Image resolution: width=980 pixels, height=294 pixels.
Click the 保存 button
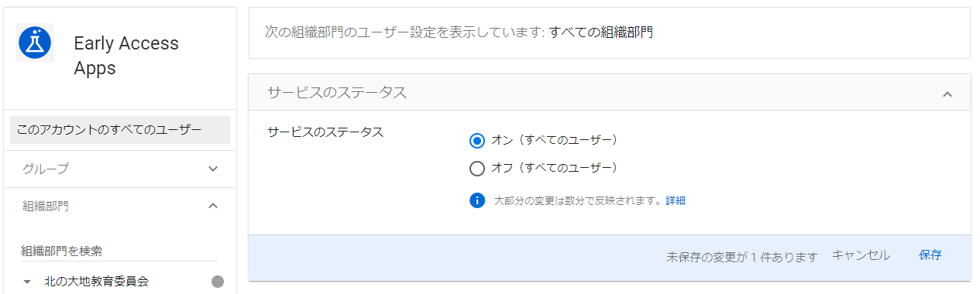[x=930, y=255]
